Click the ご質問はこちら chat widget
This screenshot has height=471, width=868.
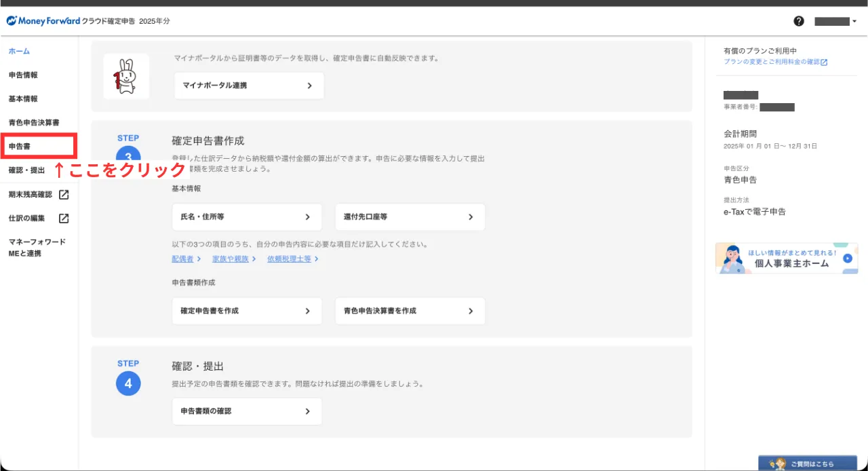pos(807,464)
